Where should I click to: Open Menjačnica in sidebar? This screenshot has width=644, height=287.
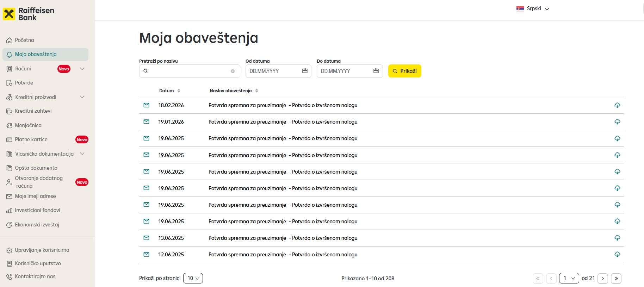pos(24,125)
